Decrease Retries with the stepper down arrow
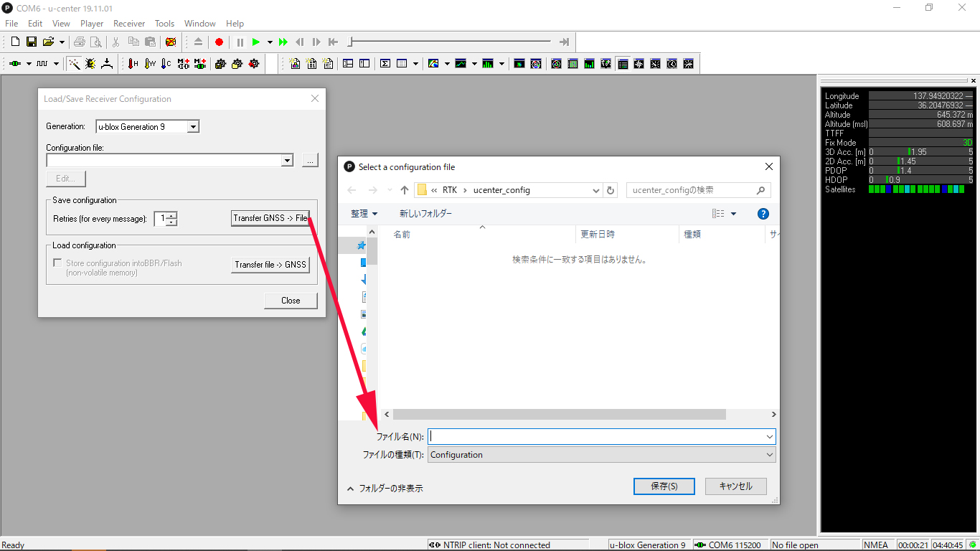980x551 pixels. click(171, 222)
